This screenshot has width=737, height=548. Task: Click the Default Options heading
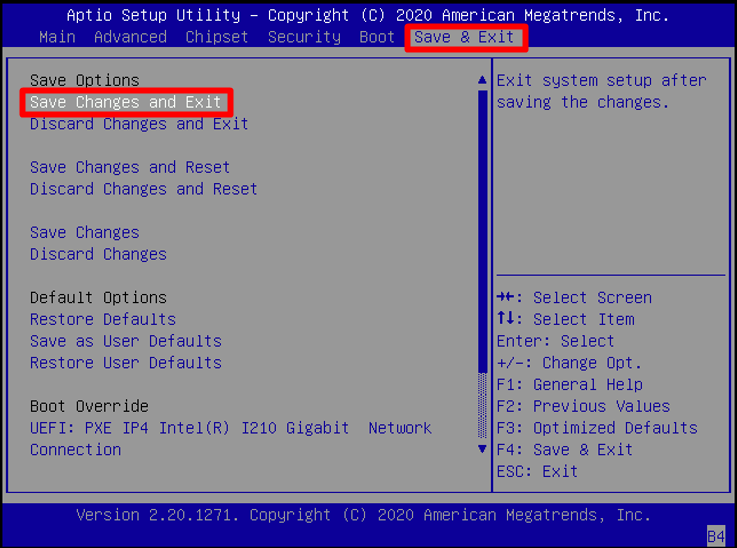coord(98,297)
